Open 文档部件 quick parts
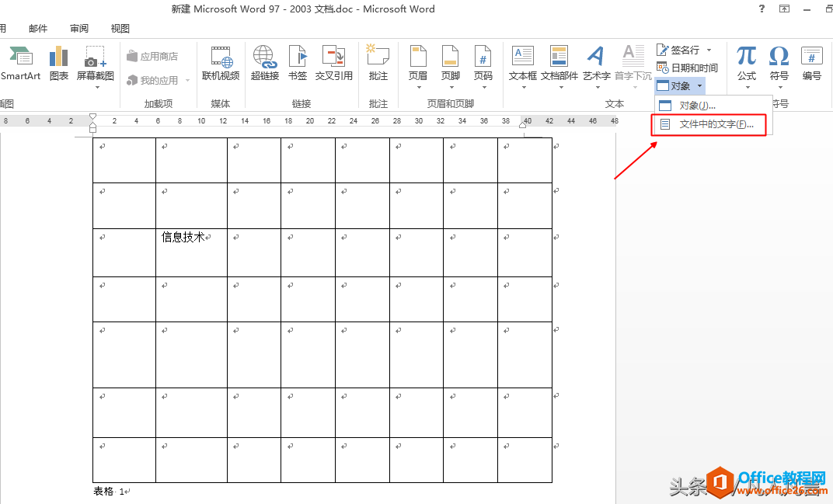833x504 pixels. pyautogui.click(x=559, y=66)
